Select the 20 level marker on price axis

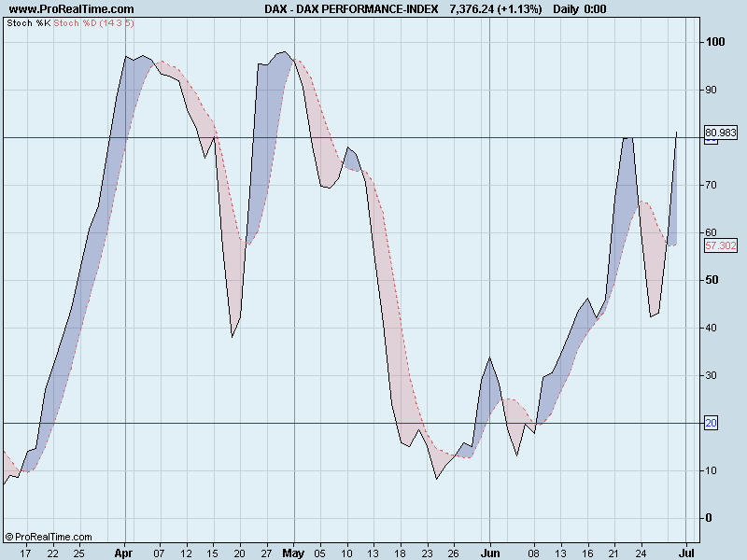click(x=709, y=422)
